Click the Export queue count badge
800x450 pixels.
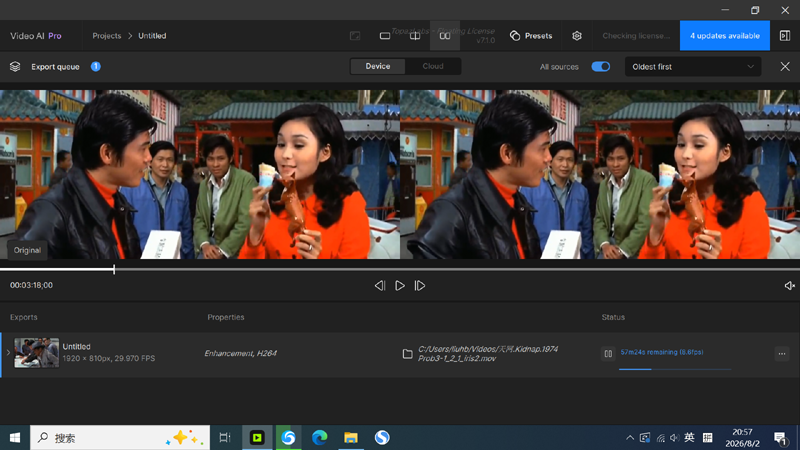point(95,66)
